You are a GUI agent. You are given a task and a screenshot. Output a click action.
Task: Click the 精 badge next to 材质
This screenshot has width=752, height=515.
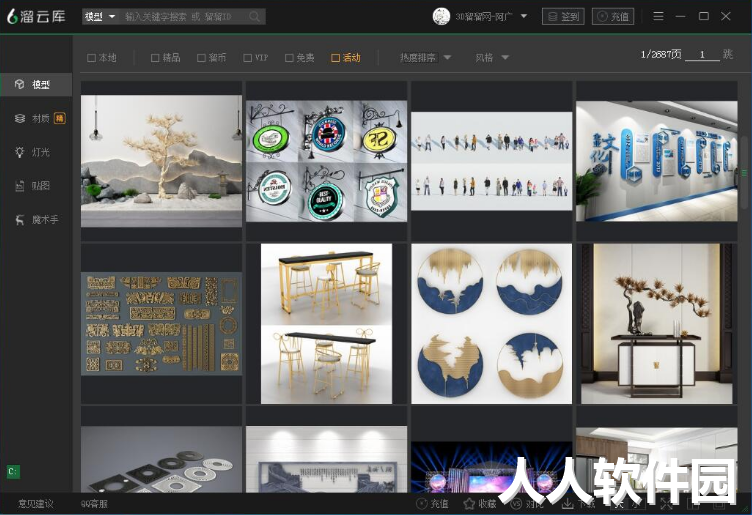click(59, 118)
